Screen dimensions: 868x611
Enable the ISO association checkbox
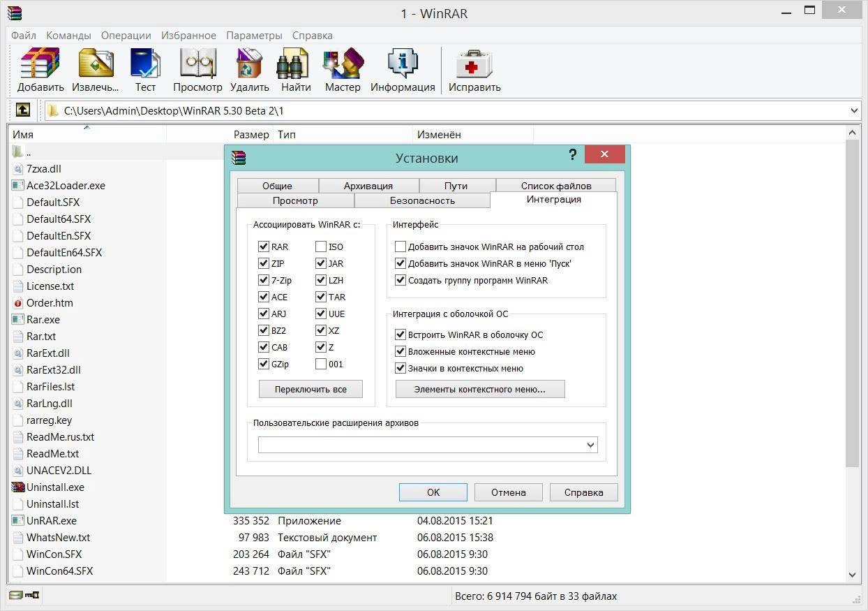pos(321,246)
